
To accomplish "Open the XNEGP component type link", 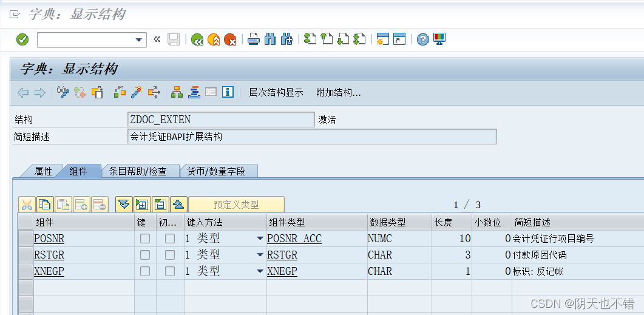I will pyautogui.click(x=282, y=271).
